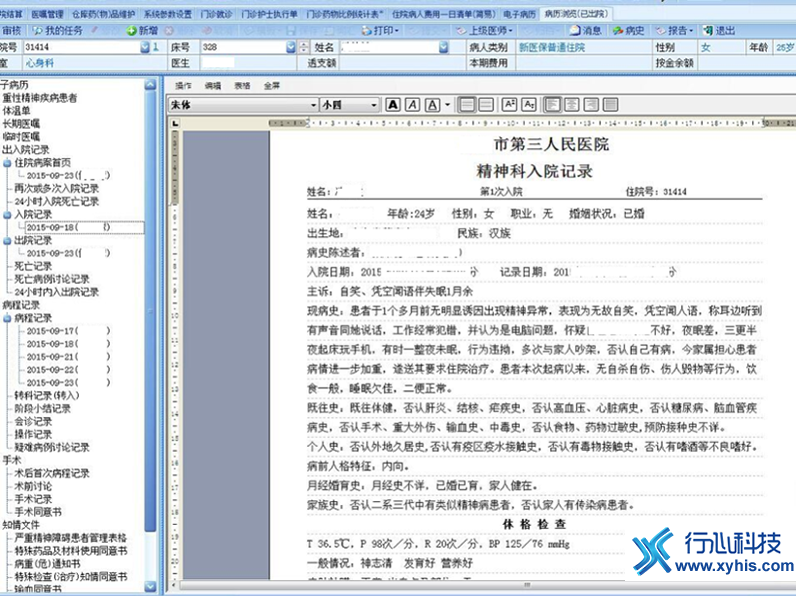Collapse the 出院记录 tree node
This screenshot has width=796, height=596.
[8, 241]
